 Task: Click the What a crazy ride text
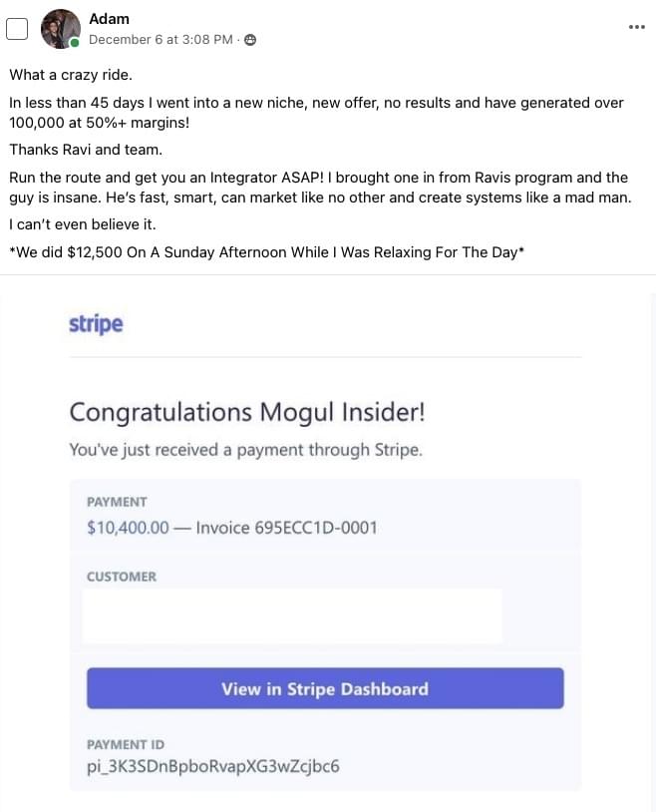tap(71, 75)
